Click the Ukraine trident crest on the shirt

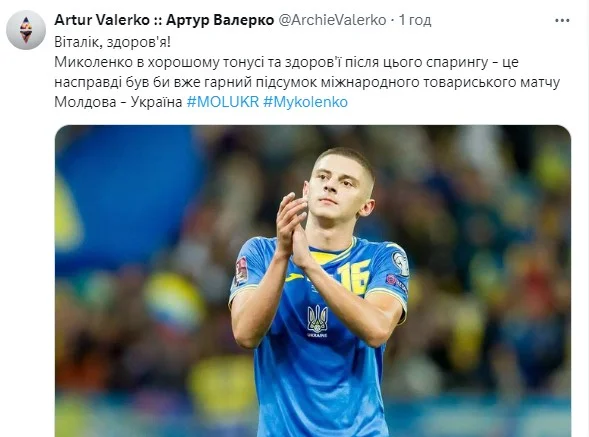pos(317,321)
